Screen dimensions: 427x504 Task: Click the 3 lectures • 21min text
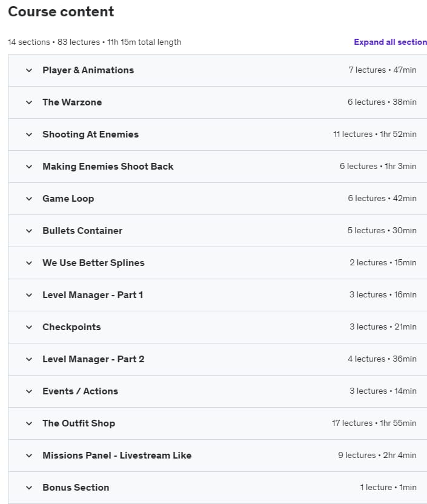(383, 327)
